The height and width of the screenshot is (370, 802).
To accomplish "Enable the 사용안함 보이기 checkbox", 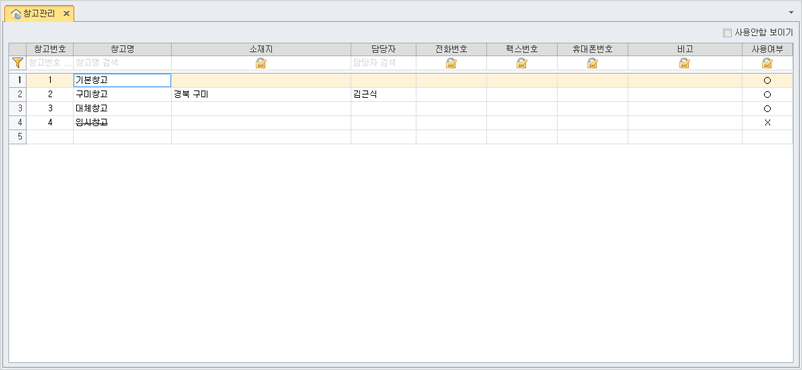I will pyautogui.click(x=727, y=33).
